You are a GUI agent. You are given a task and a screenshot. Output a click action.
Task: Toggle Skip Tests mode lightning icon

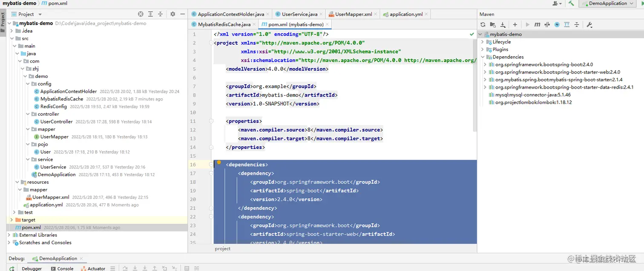point(557,25)
